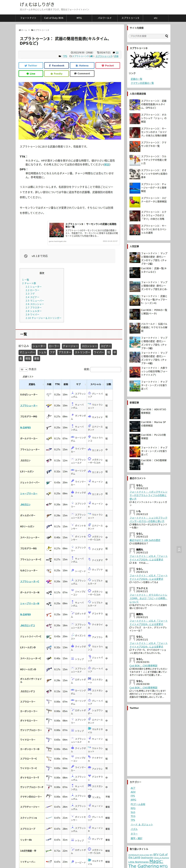Click the スプラローラー weapon image
Viewport: 186px width, 868px height.
point(49,701)
